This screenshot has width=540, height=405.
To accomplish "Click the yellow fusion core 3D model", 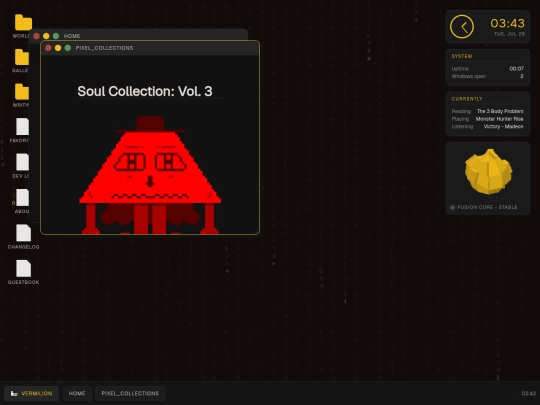I will click(x=488, y=172).
